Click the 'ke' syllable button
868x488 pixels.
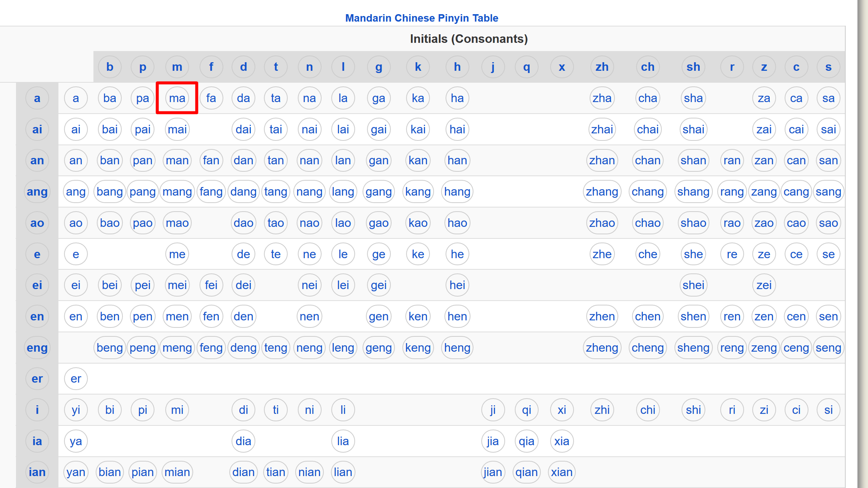[418, 254]
